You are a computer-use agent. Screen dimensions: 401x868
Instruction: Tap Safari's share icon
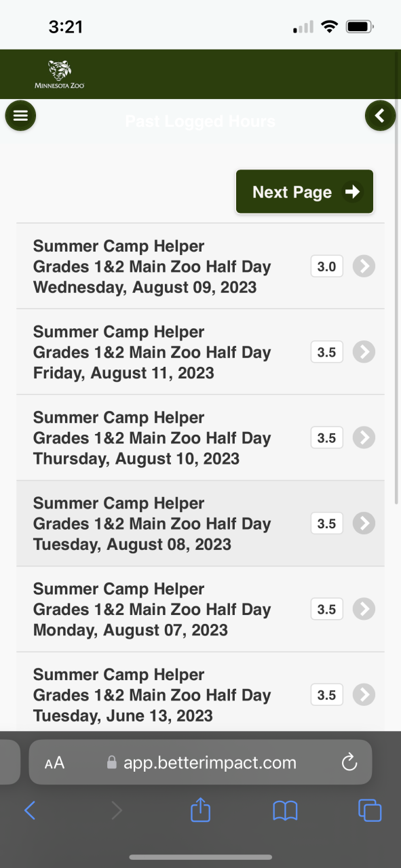point(200,810)
